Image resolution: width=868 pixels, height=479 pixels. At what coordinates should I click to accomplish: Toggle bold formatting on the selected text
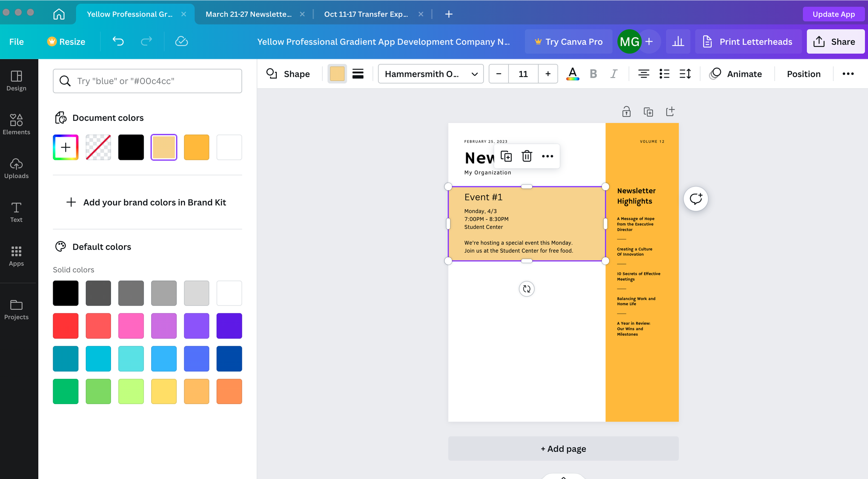click(x=593, y=74)
